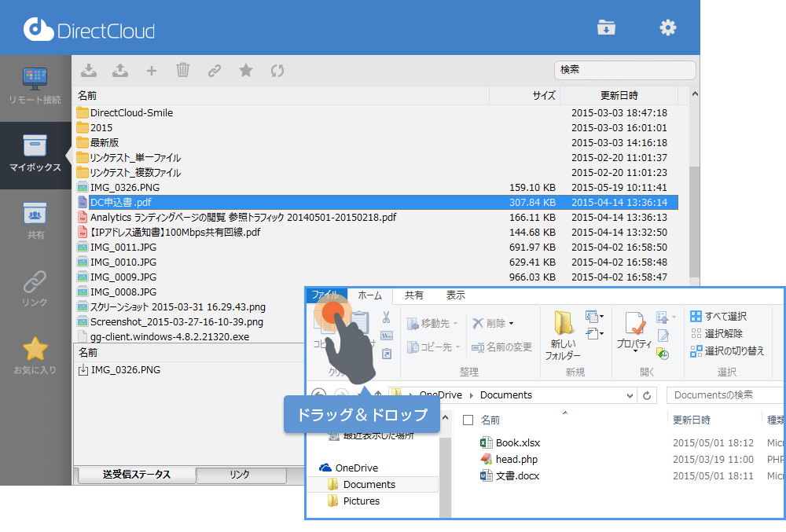Viewport: 786px width, 532px height.
Task: Open the easy access dropdown in 新規 group
Action: (594, 333)
